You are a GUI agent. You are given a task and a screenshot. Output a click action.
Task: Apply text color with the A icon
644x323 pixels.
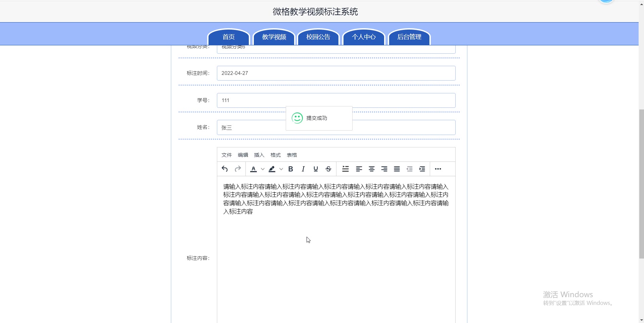(254, 169)
